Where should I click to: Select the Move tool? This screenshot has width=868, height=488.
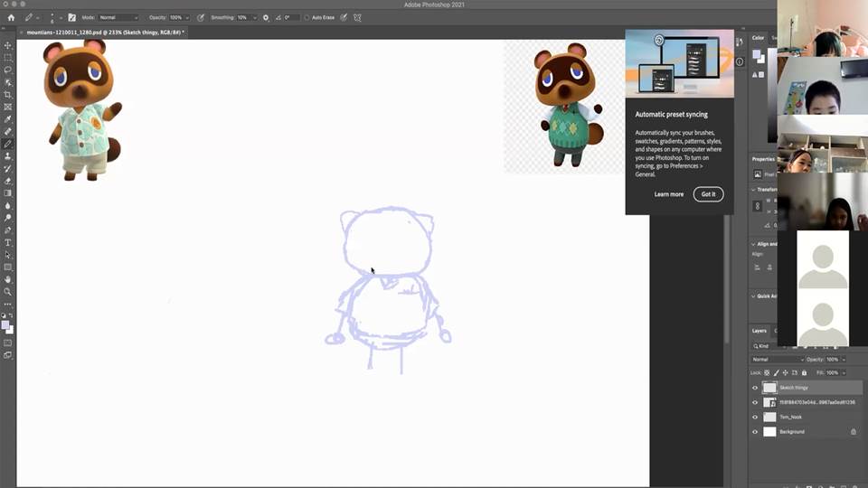(x=8, y=45)
